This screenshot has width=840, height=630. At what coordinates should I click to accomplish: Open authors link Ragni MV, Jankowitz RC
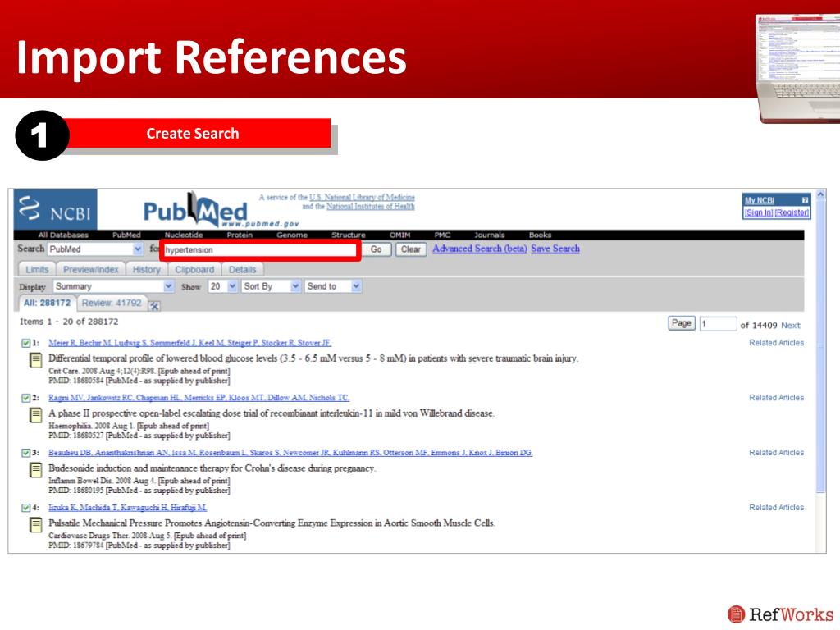coord(199,398)
